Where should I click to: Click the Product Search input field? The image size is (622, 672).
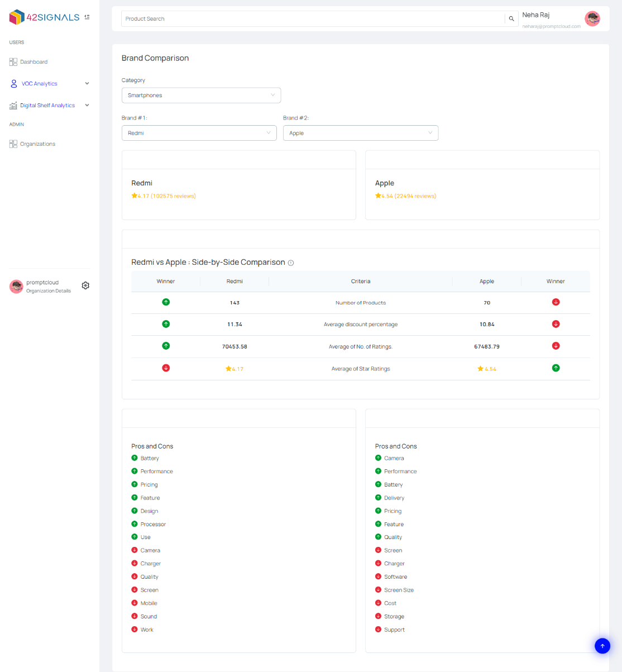tap(313, 19)
